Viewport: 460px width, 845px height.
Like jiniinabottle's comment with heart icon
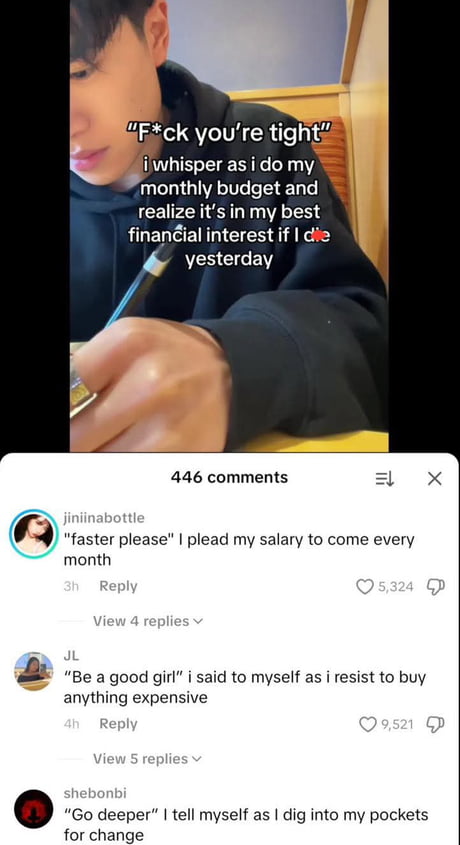click(365, 586)
